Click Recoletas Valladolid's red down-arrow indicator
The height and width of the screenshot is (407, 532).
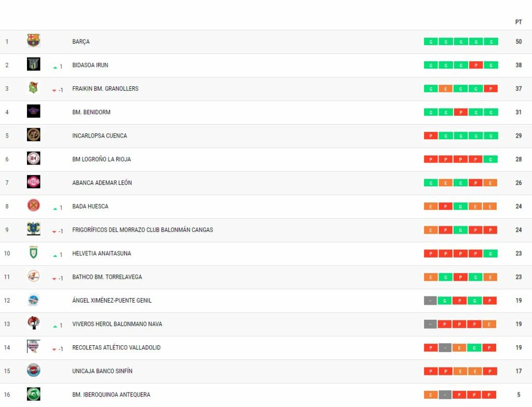(54, 349)
